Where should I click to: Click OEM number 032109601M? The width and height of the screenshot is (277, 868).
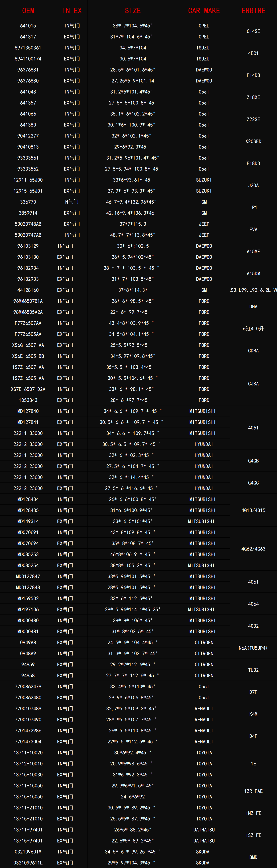28,852
